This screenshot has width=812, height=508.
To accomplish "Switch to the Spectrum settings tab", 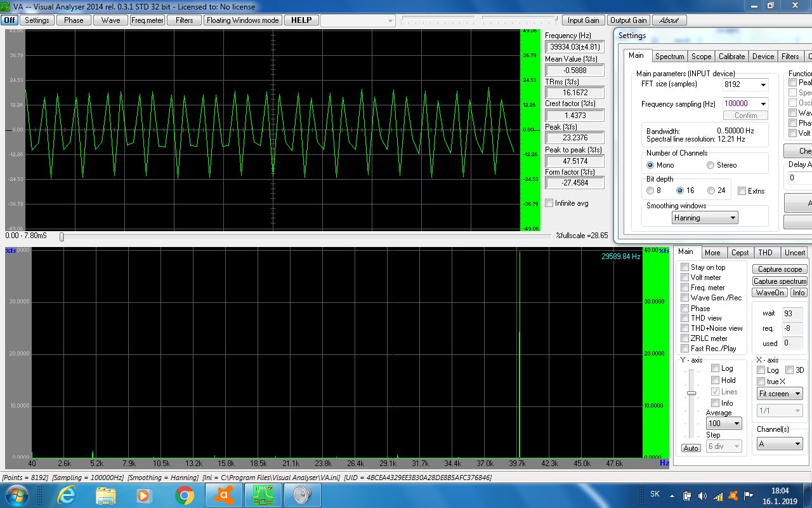I will coord(669,57).
